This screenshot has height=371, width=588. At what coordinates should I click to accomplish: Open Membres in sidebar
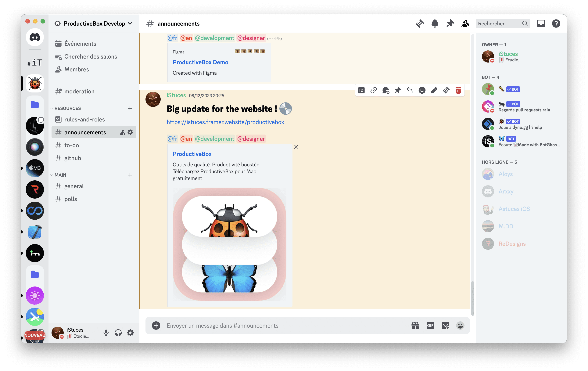pos(94,70)
